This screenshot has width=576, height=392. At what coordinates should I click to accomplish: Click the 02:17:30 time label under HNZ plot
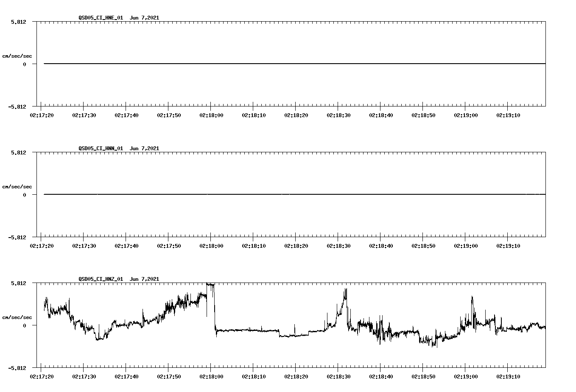click(84, 377)
